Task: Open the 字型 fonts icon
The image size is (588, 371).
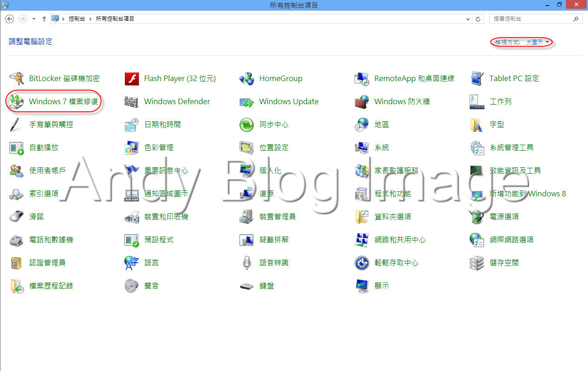Action: (477, 124)
